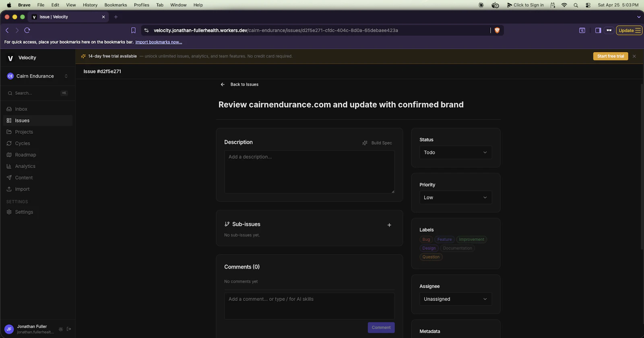Screen dimensions: 644x338
Task: Click Click to Sign in in menu bar
Action: [x=525, y=5]
